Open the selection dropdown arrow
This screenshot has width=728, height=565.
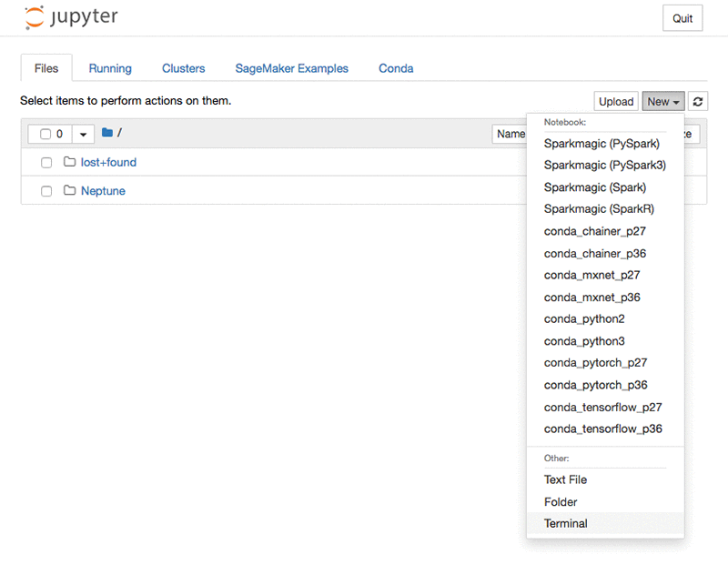[83, 134]
